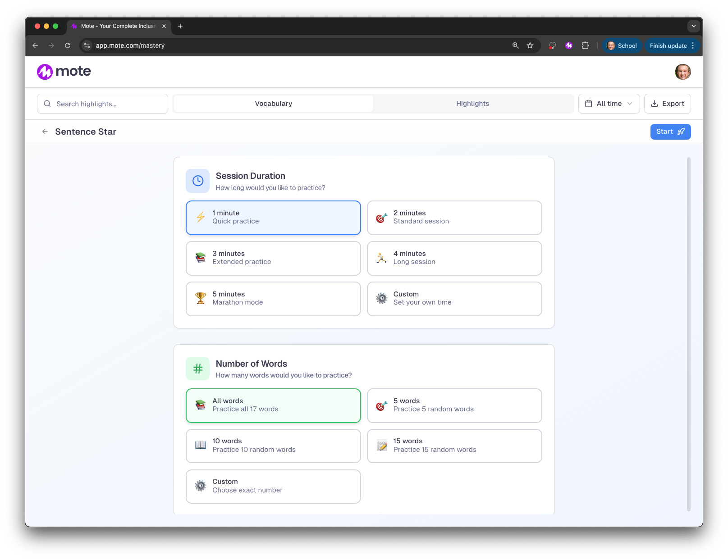Go back using the Sentence Star arrow
728x560 pixels.
click(45, 132)
